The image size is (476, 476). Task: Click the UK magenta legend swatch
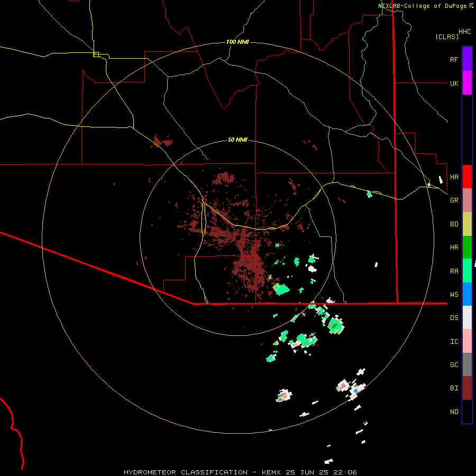pyautogui.click(x=467, y=83)
